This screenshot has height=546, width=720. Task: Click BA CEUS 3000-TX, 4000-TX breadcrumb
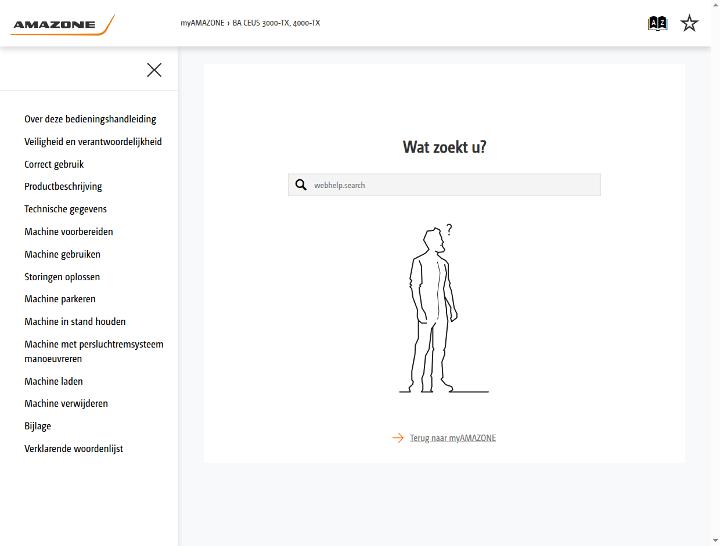[x=276, y=23]
